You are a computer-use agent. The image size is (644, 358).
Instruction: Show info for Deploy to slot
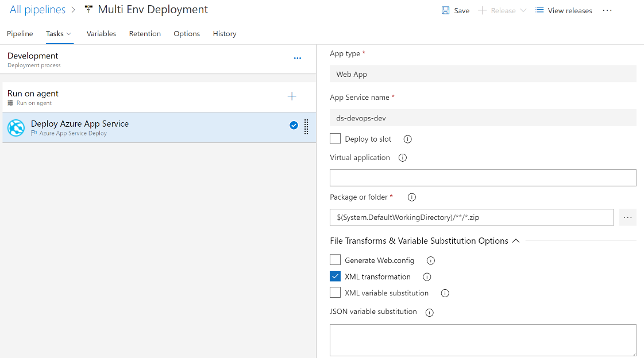coord(408,139)
